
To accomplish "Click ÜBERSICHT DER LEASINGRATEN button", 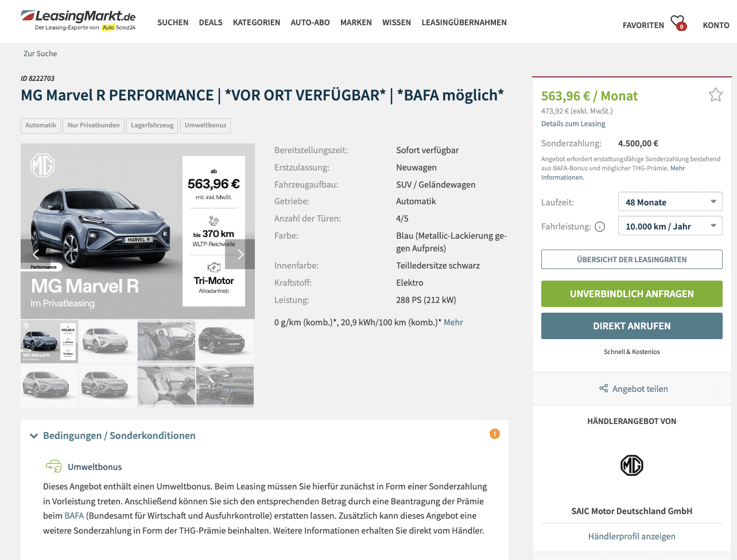I will (x=632, y=259).
